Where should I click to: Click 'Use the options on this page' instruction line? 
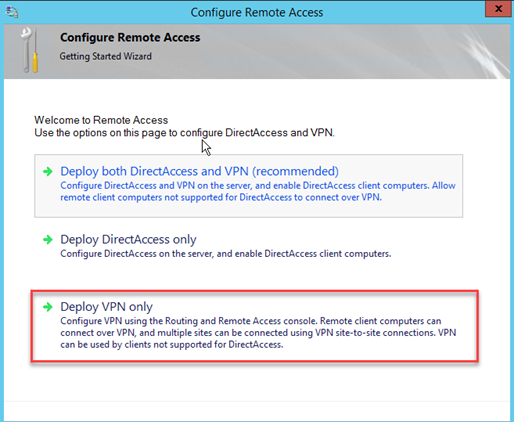(184, 133)
